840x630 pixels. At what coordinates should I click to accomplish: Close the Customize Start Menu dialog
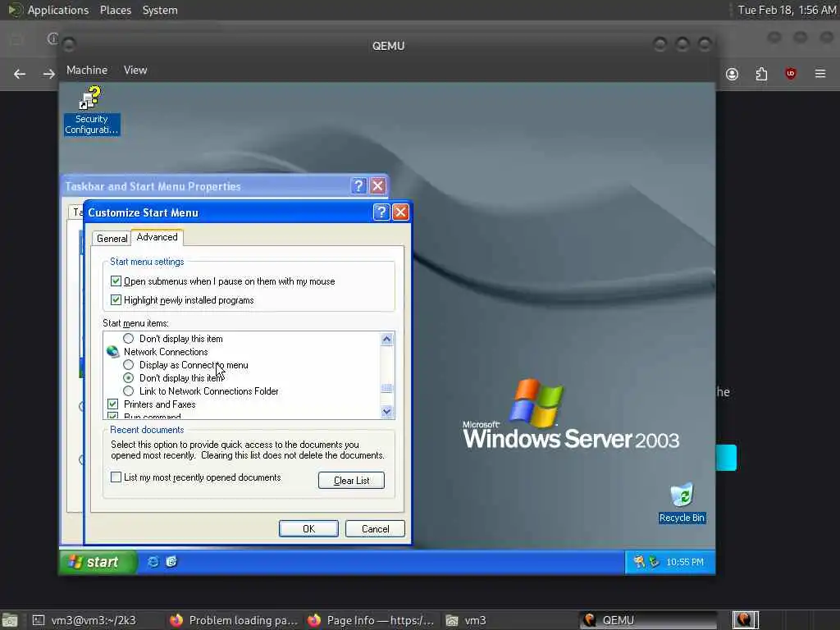[400, 212]
